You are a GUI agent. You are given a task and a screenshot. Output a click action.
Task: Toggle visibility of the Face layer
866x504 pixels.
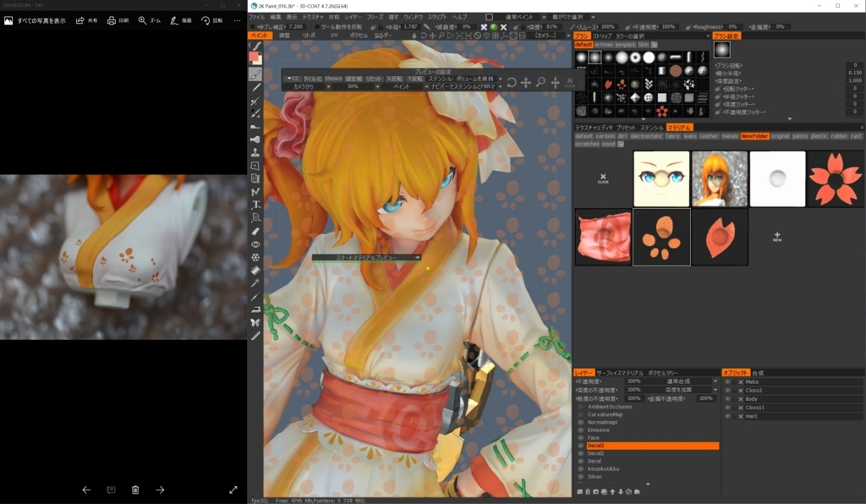click(x=581, y=438)
